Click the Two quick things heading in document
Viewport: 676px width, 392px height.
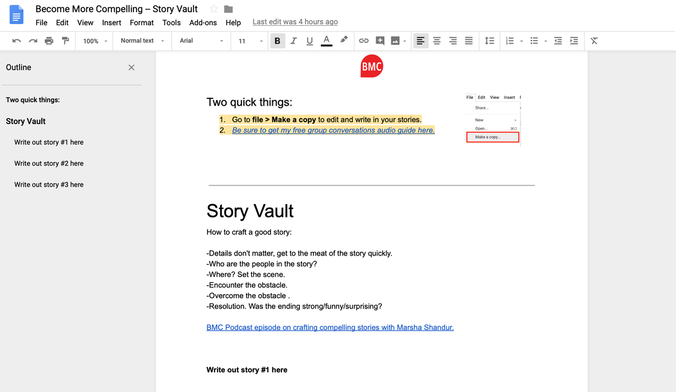[x=249, y=102]
